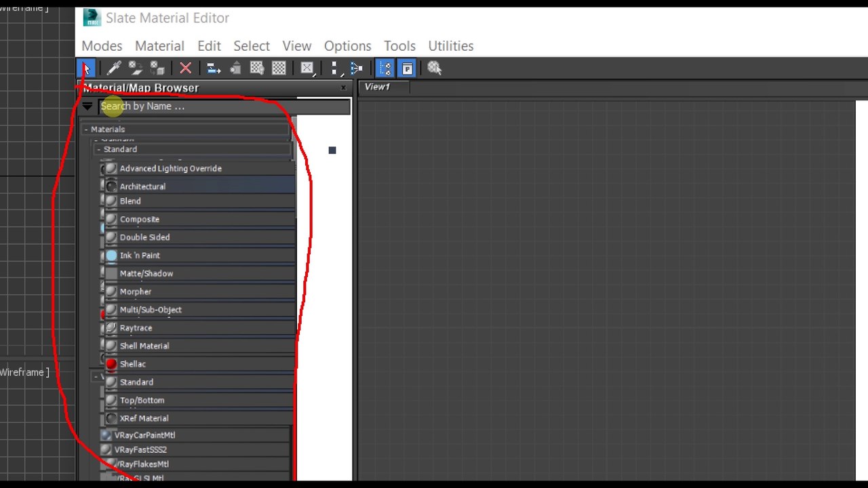Open Material/Map Browser options arrow

point(87,106)
